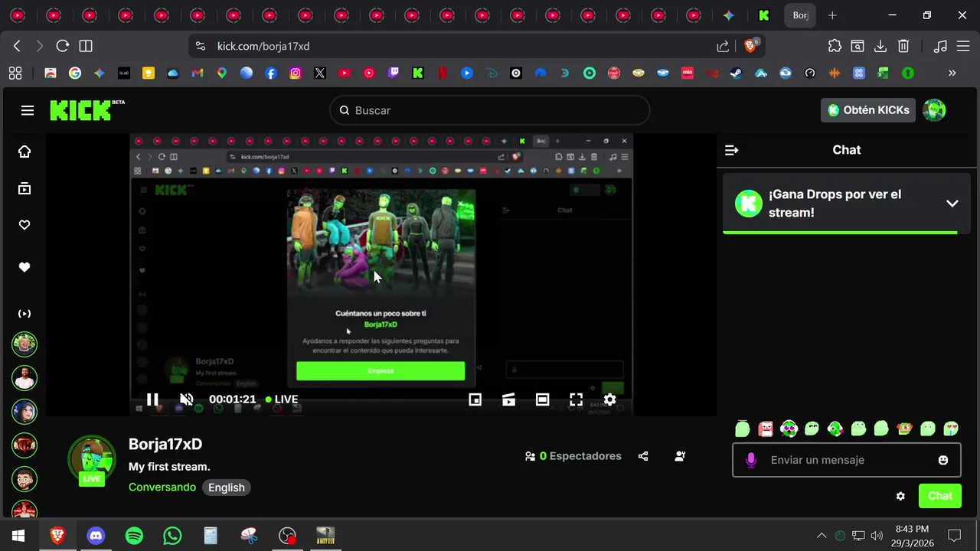Open video player settings gear
Image resolution: width=980 pixels, height=551 pixels.
pos(609,399)
